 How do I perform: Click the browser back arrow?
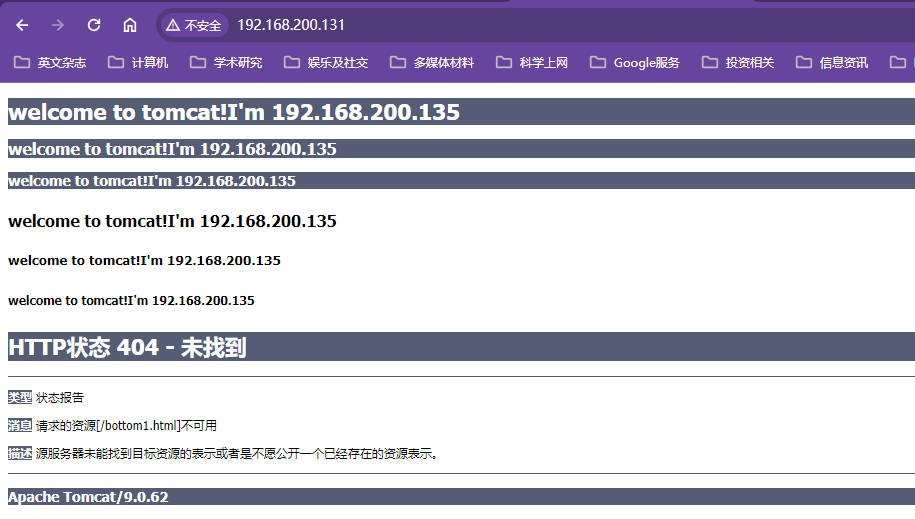22,25
